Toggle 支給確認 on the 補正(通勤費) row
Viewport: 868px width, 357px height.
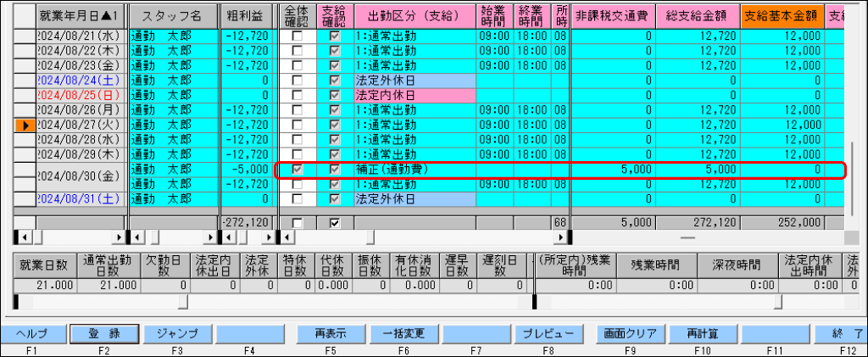pyautogui.click(x=335, y=170)
